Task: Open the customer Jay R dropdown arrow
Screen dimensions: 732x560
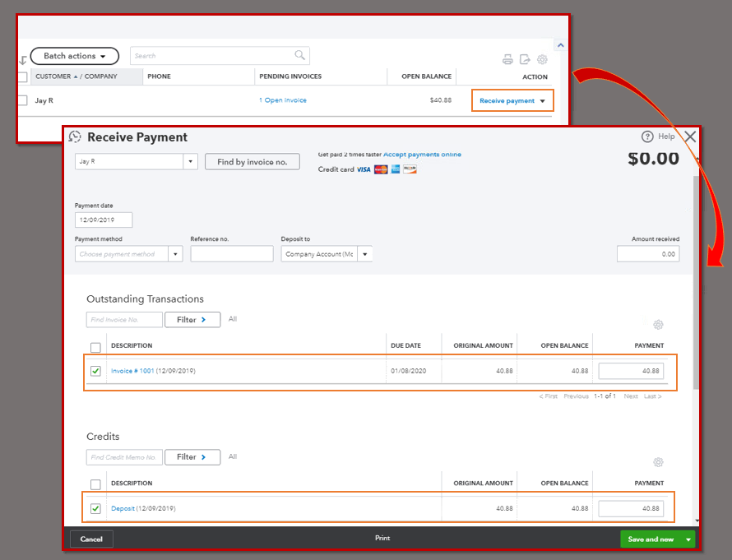Action: tap(191, 161)
